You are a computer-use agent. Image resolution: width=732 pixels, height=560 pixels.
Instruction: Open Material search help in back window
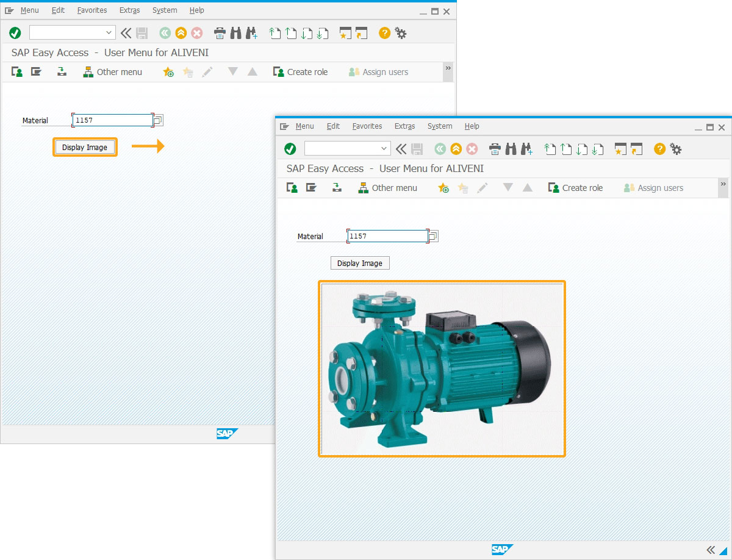[x=159, y=120]
